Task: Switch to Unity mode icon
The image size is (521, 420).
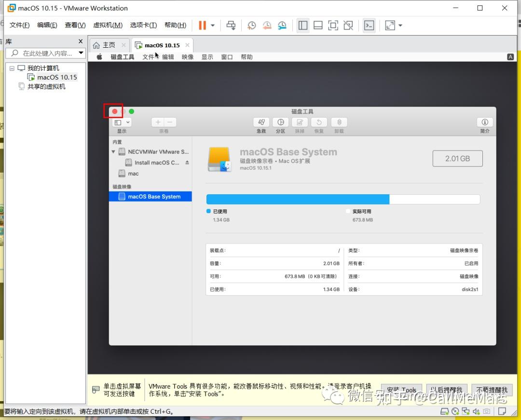Action: [348, 25]
